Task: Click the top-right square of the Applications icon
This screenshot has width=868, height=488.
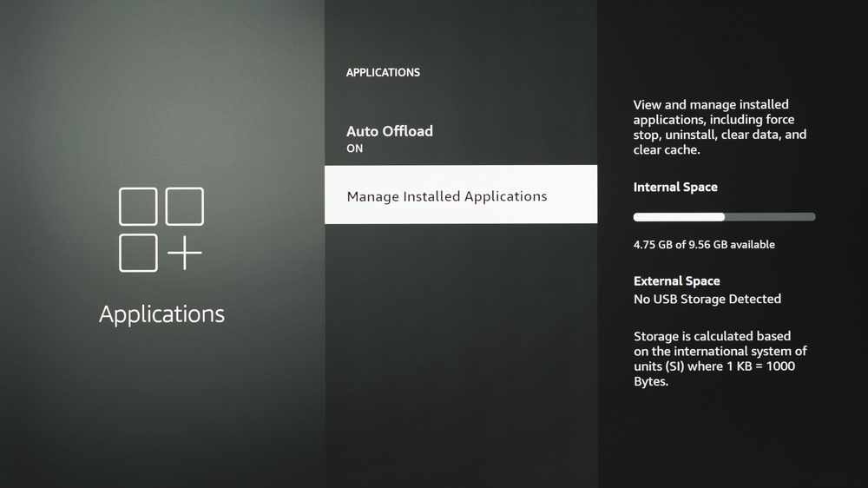Action: [184, 207]
